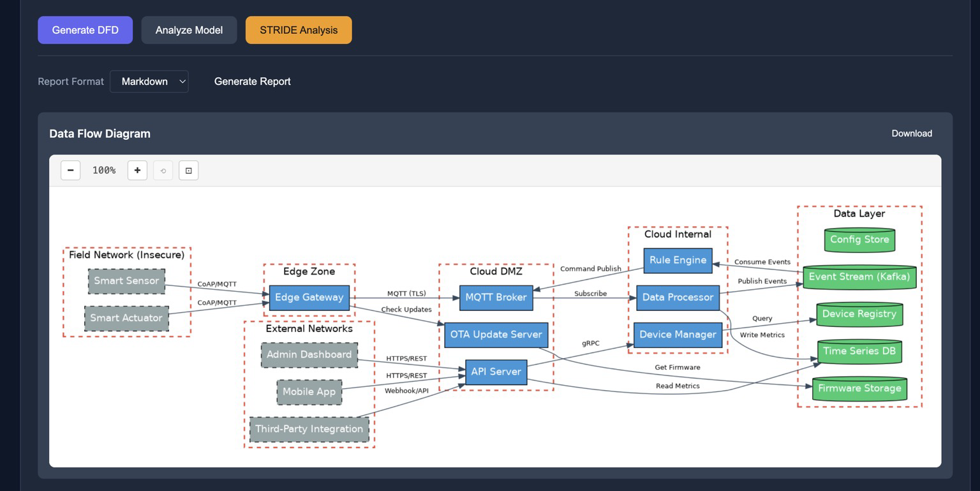Fit the diagram to the view
This screenshot has width=980, height=491.
click(188, 170)
